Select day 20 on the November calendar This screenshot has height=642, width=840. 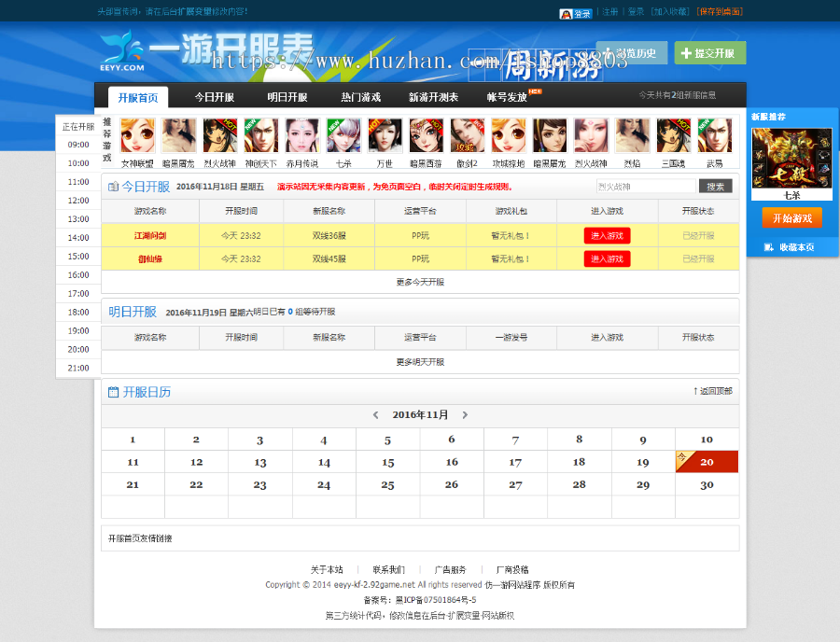point(707,461)
